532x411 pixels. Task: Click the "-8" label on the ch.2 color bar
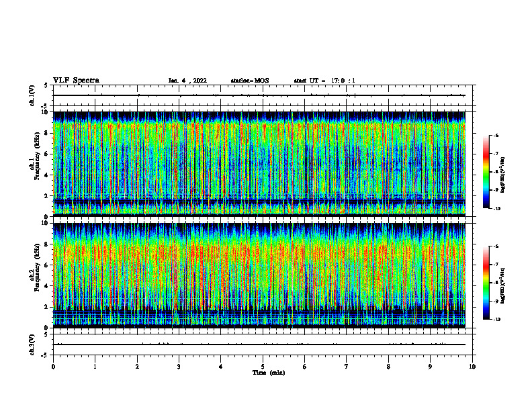click(x=496, y=283)
